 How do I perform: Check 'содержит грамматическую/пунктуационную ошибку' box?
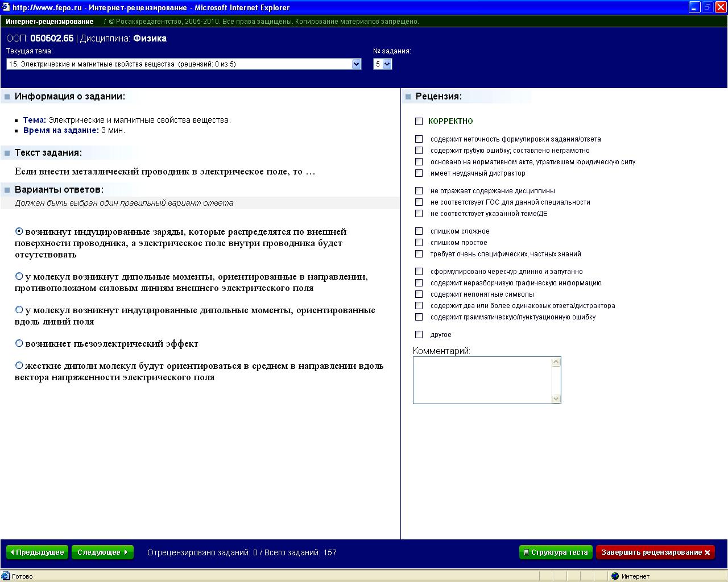(419, 317)
